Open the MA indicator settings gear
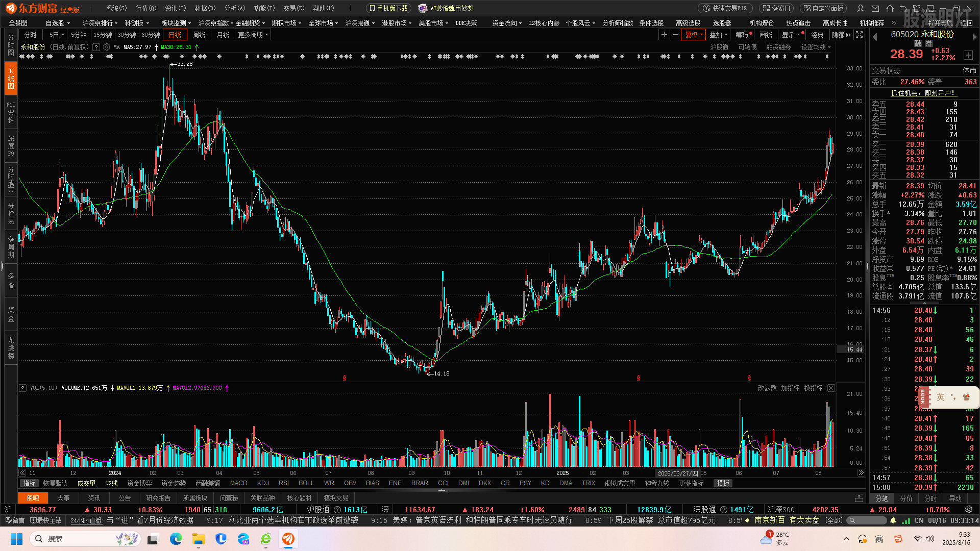 click(x=107, y=47)
